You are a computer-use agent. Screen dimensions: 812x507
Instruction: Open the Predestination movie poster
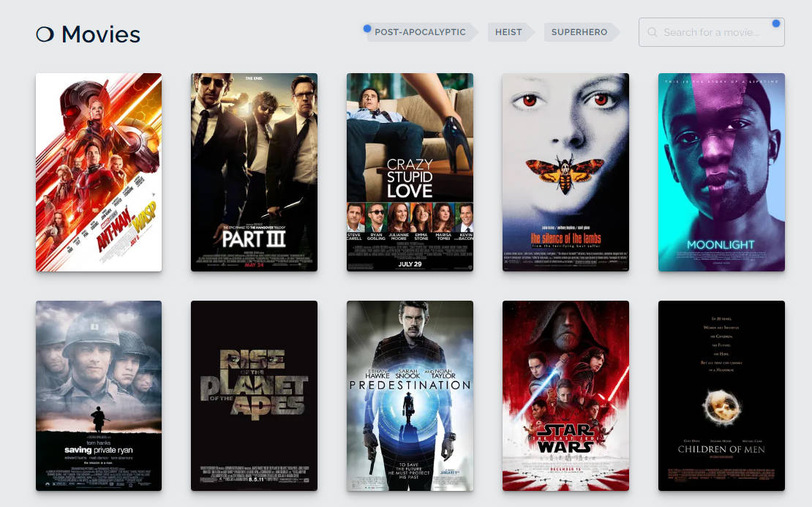(x=410, y=395)
